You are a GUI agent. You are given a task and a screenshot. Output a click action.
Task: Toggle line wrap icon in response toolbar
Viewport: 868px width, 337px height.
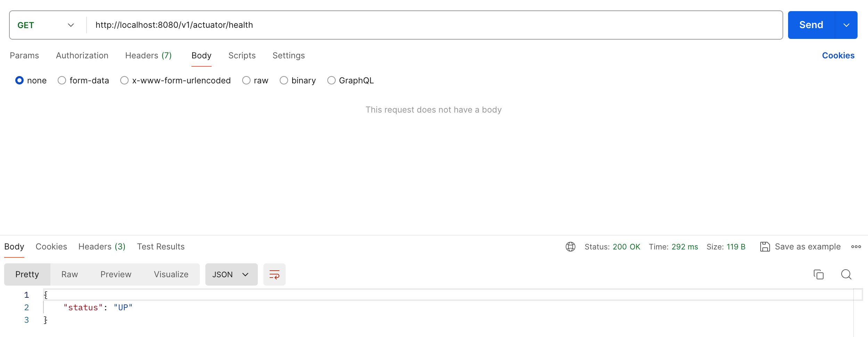click(274, 274)
